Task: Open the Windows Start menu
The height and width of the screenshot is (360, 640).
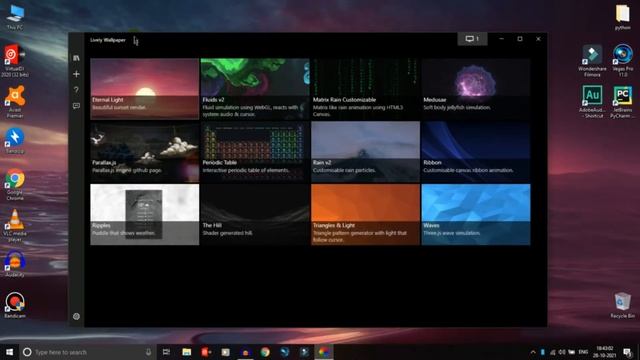Action: [x=9, y=352]
